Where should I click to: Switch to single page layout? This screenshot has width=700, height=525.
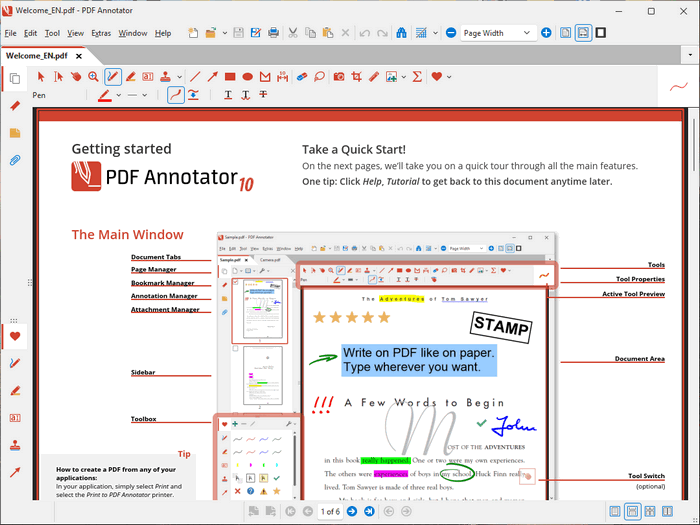(x=615, y=512)
